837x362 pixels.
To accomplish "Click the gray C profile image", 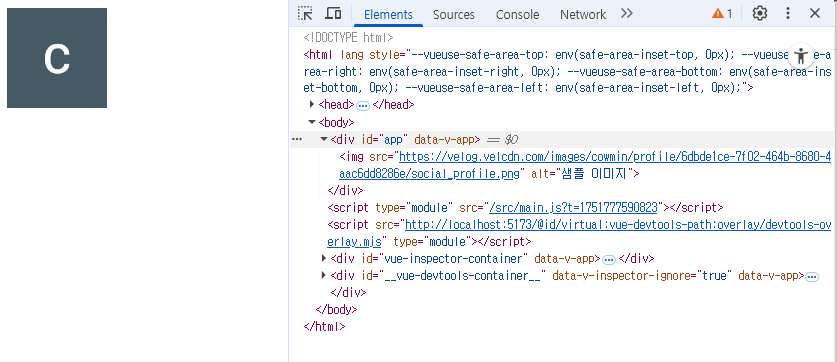I will coord(57,58).
